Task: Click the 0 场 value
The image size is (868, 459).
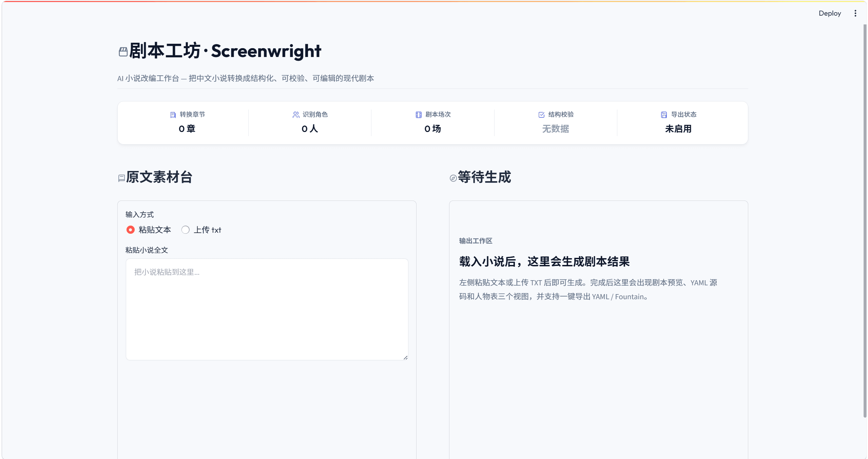Action: [432, 129]
